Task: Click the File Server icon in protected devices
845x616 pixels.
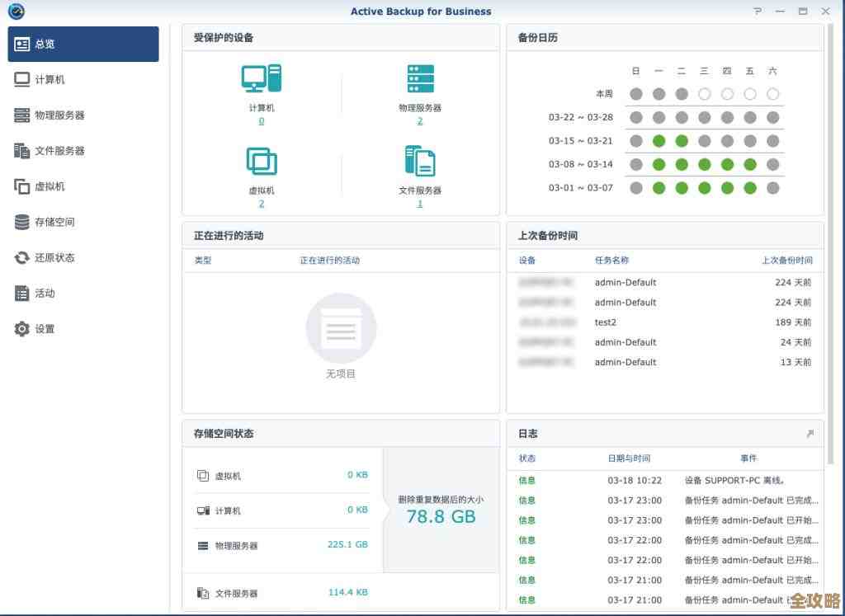Action: point(419,161)
